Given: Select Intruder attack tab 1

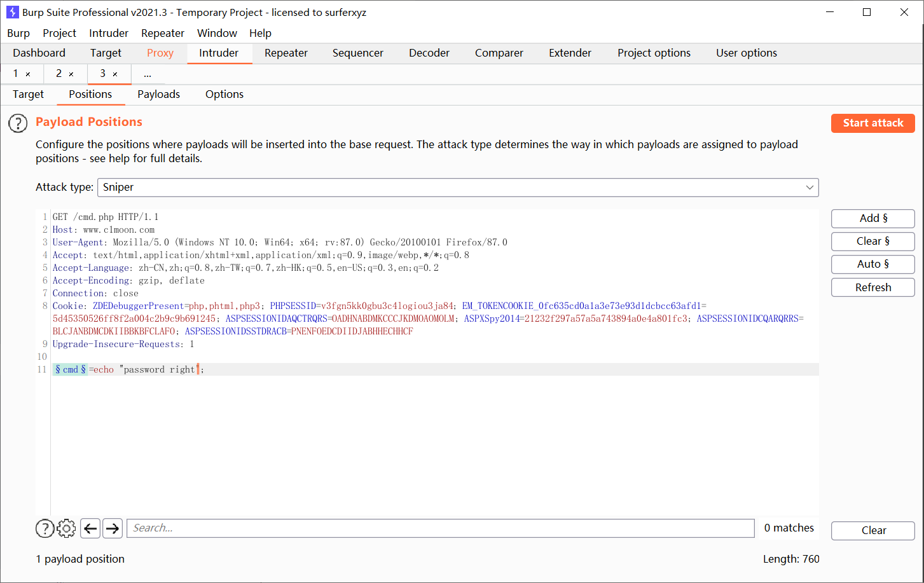Looking at the screenshot, I should point(16,74).
